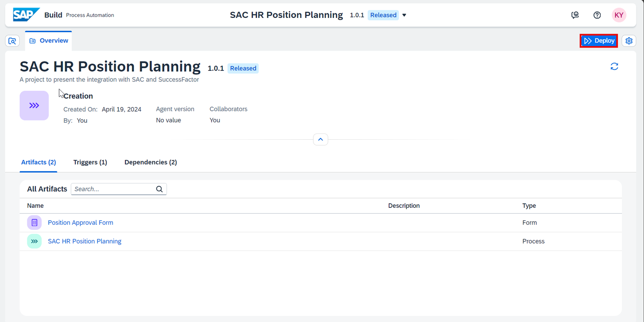Click the Build Process Automation title
Viewport: 644px width, 322px height.
79,15
